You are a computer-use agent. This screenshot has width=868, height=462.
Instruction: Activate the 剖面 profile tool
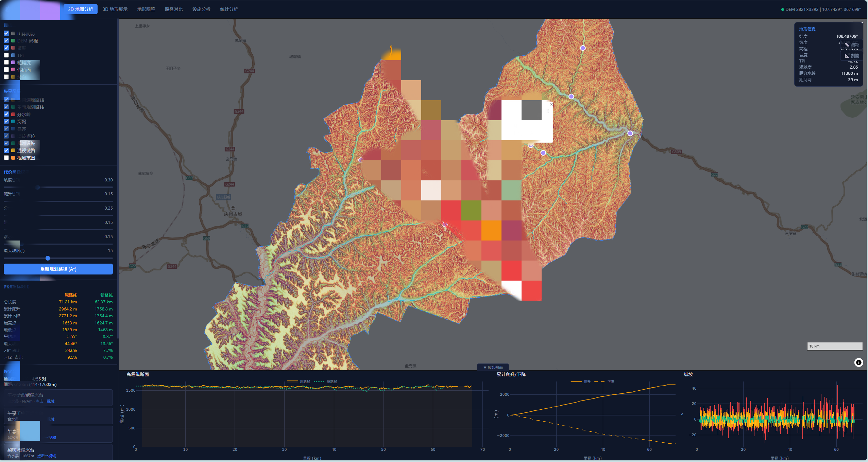point(852,56)
